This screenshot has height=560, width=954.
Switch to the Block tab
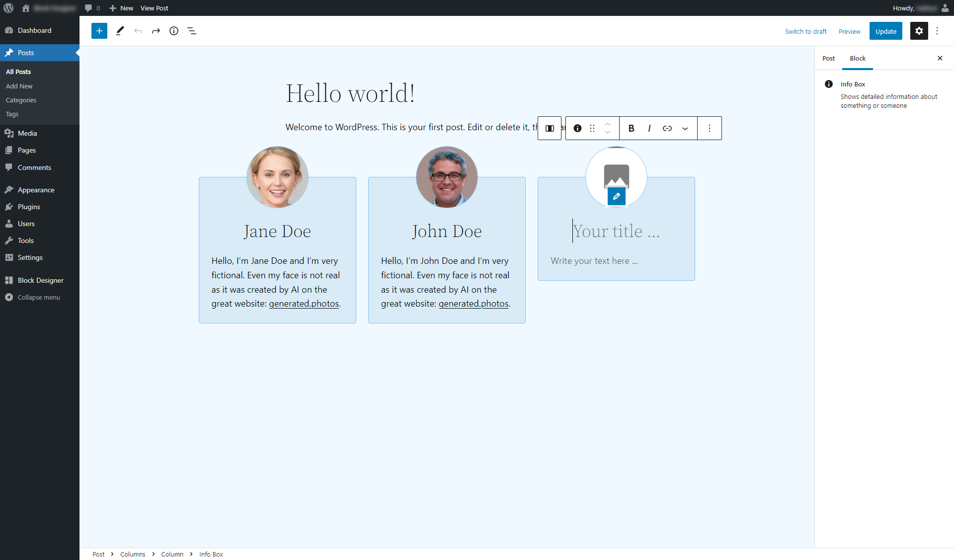point(857,59)
